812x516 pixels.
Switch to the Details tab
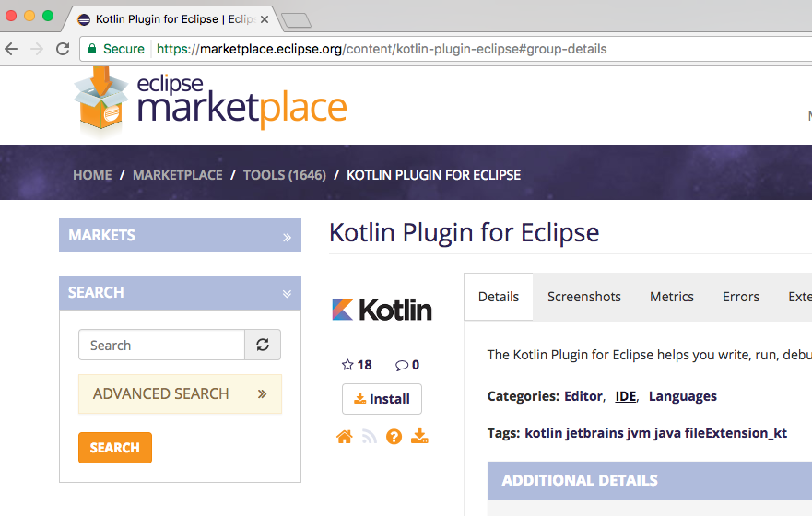[499, 297]
